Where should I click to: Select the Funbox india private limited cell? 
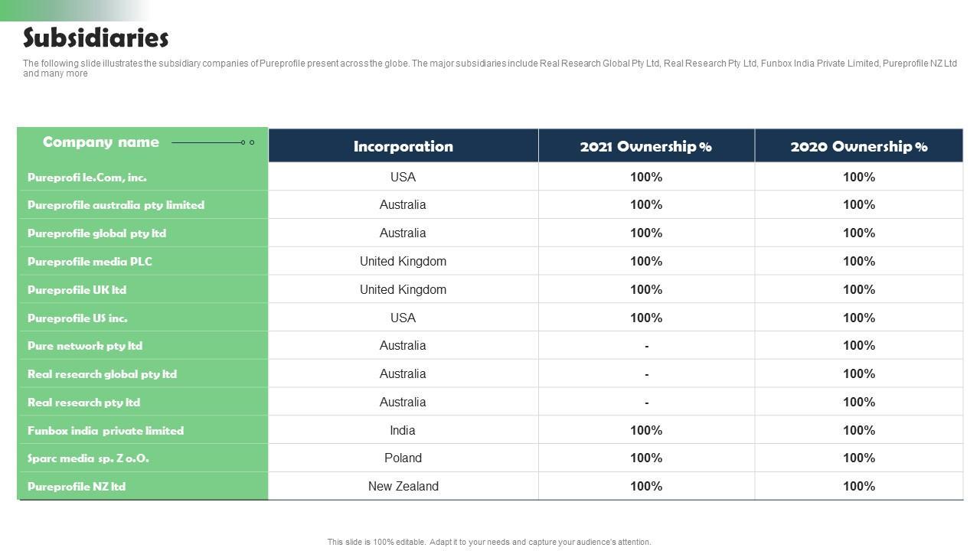coord(106,431)
